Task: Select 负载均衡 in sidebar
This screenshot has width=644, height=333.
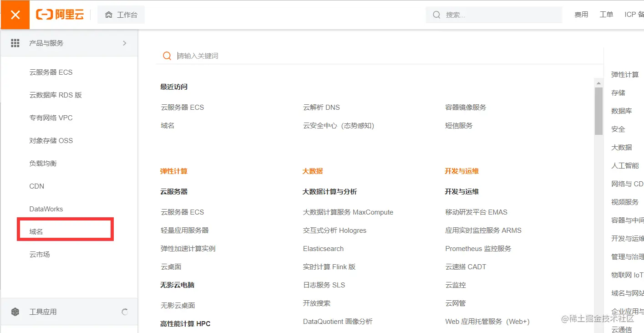Action: pos(43,163)
